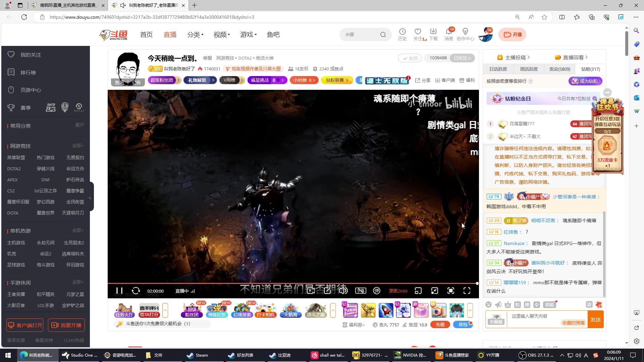Open the 视频 dropdown menu
Image resolution: width=644 pixels, height=362 pixels.
(222, 35)
